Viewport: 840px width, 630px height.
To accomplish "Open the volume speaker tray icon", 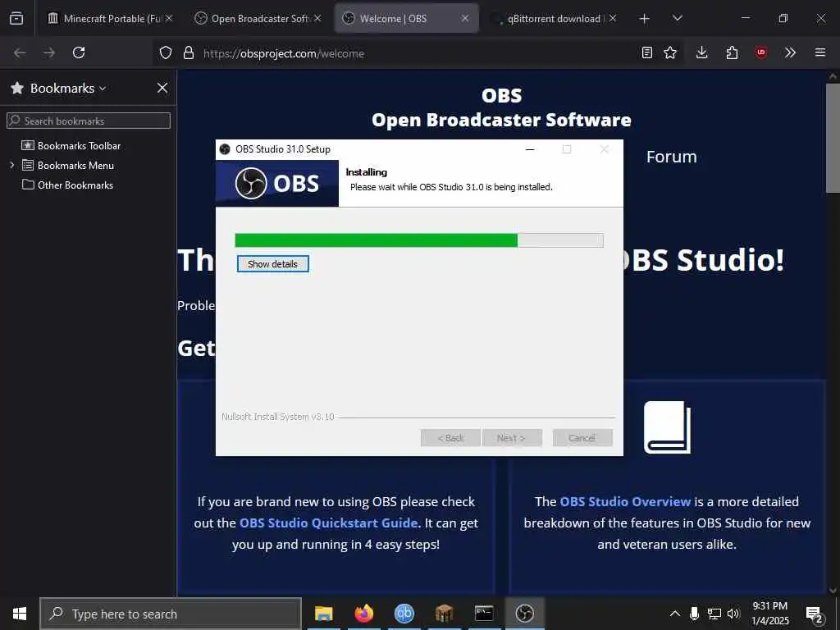I will (733, 614).
